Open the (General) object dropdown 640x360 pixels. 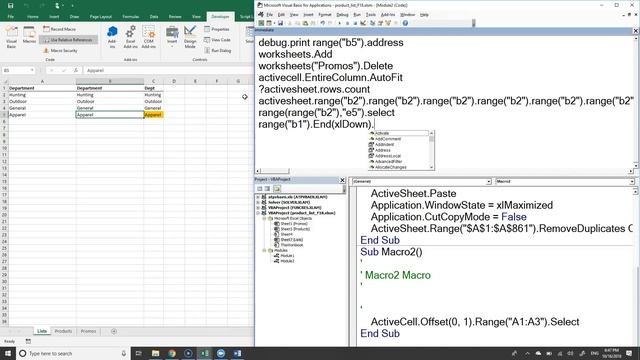click(x=489, y=181)
